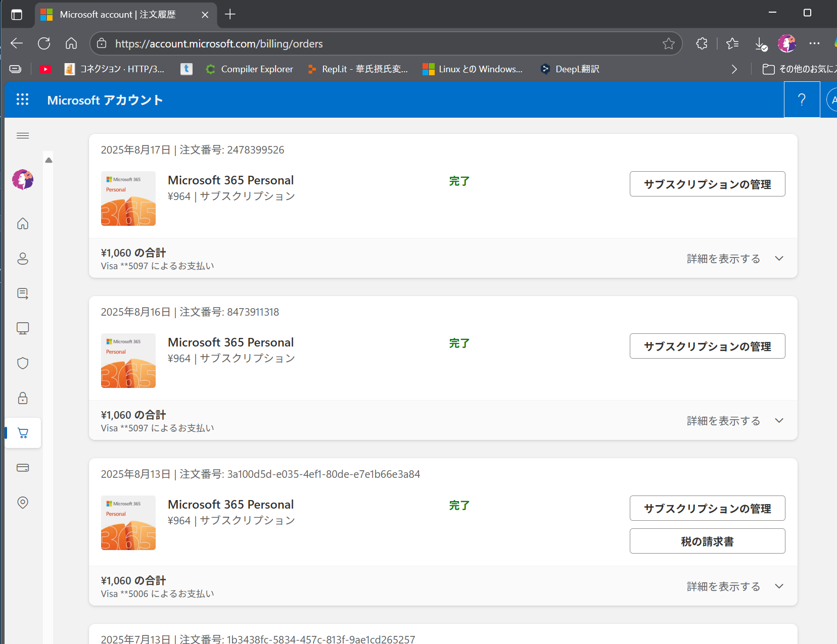This screenshot has height=644, width=837.
Task: Select the Microsoft account order history tab
Action: (125, 15)
